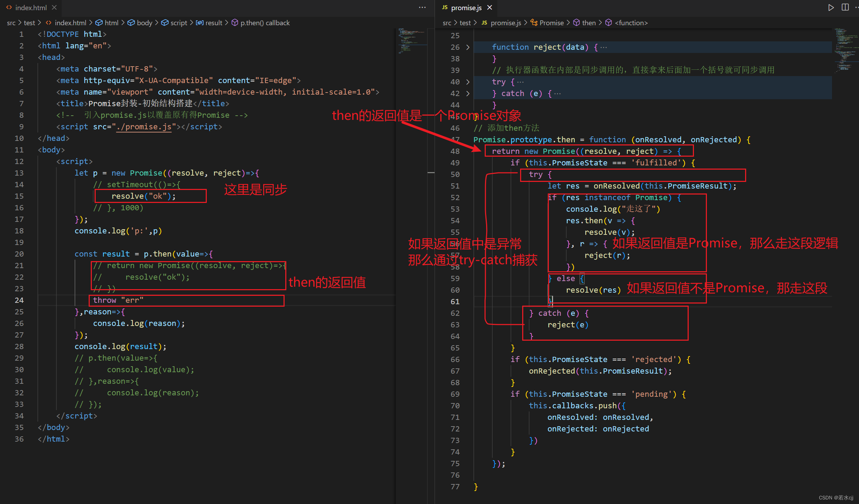This screenshot has height=504, width=859.
Task: Click 'console.log(result);' on line 28
Action: (120, 346)
